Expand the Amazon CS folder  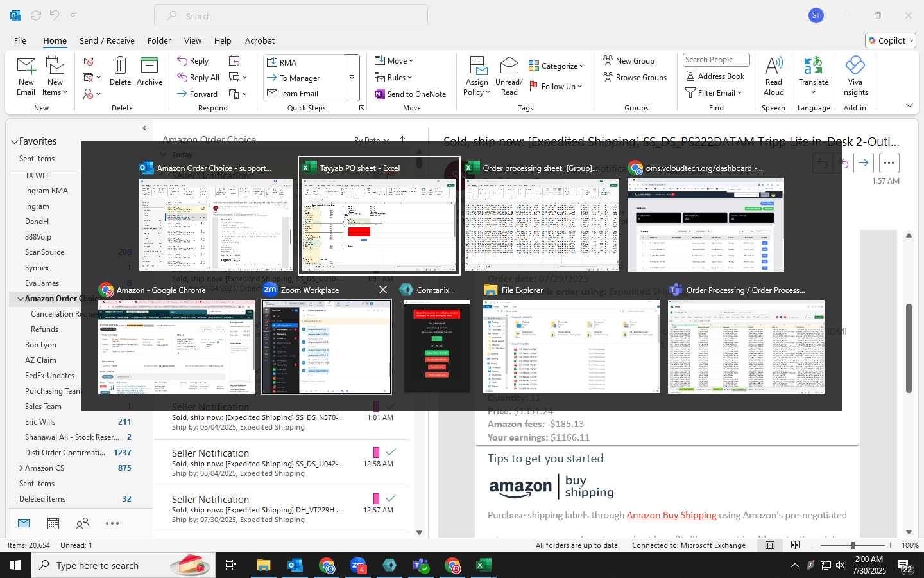[21, 468]
